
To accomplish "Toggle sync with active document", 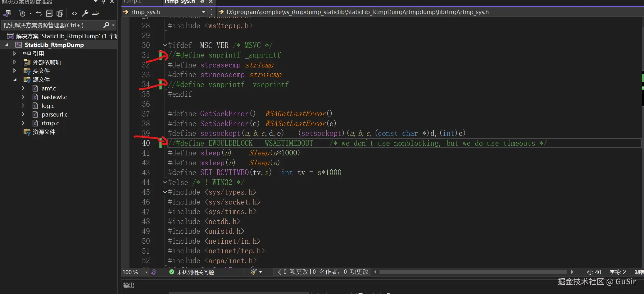I will tap(39, 13).
